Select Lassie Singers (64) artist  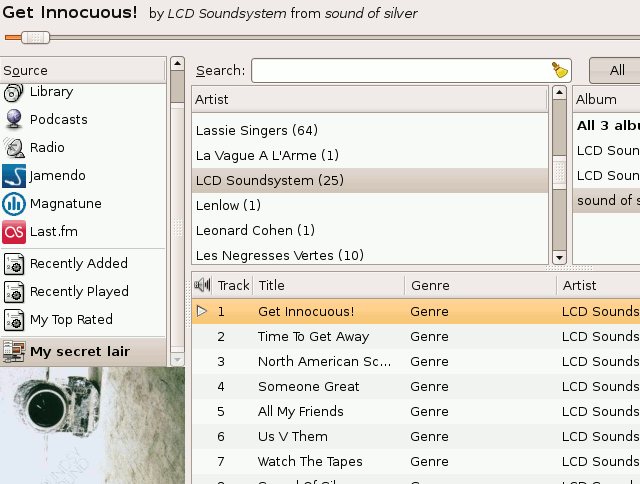(370, 131)
